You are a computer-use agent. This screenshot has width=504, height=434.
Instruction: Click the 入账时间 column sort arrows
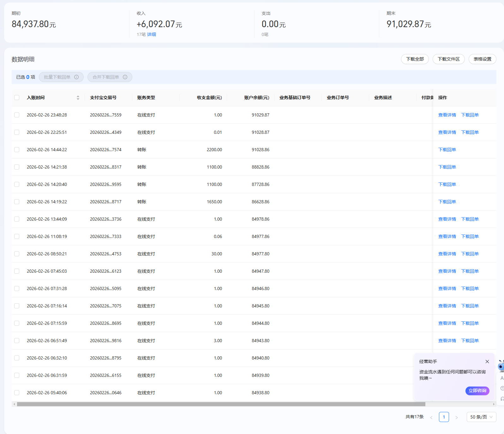click(x=78, y=98)
